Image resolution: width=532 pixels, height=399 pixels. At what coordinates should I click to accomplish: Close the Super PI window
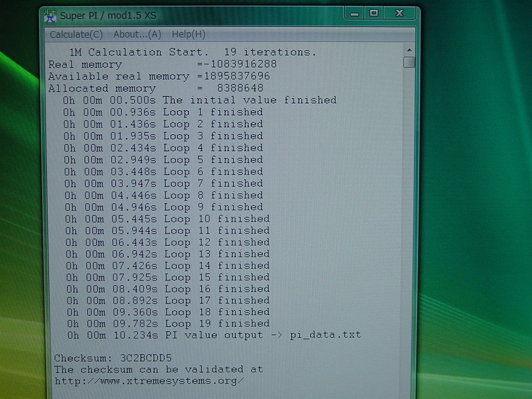point(400,13)
